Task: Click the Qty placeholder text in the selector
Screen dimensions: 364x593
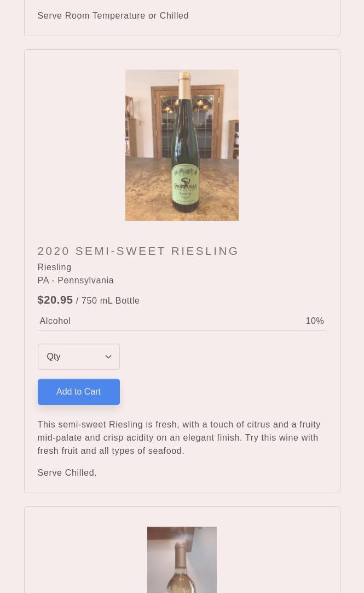Action: 54,357
